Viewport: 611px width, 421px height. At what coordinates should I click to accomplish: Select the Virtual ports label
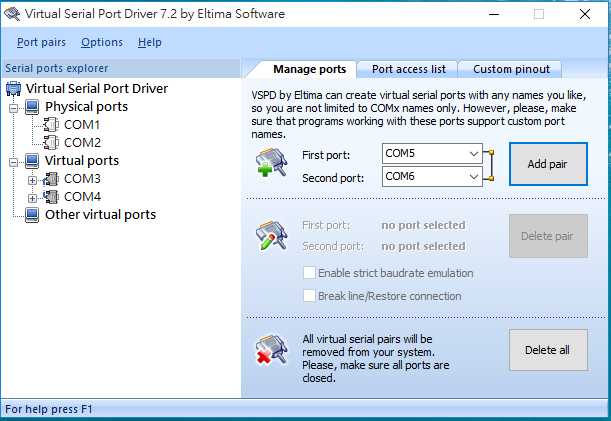(82, 161)
